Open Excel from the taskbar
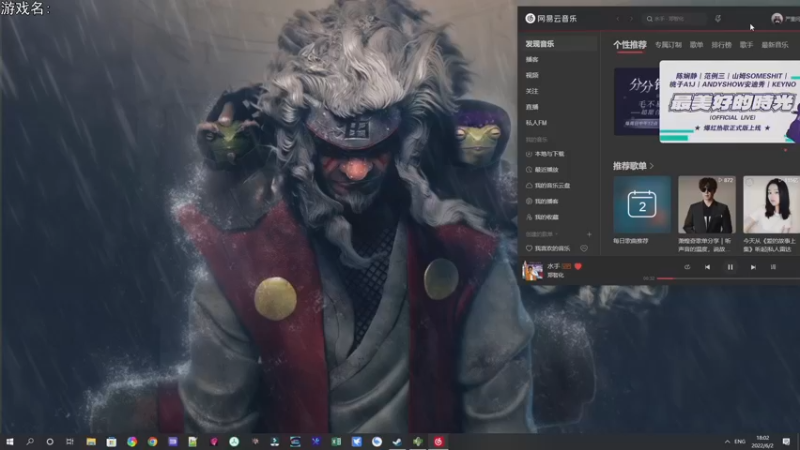The image size is (800, 450). tap(336, 442)
